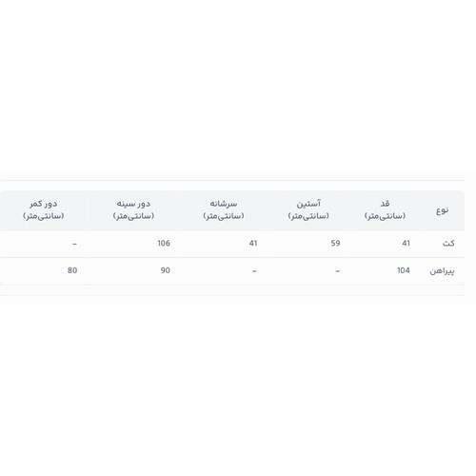Viewport: 476px width, 476px height.
Task: Click the coat sleeve value 59
Action: (335, 244)
